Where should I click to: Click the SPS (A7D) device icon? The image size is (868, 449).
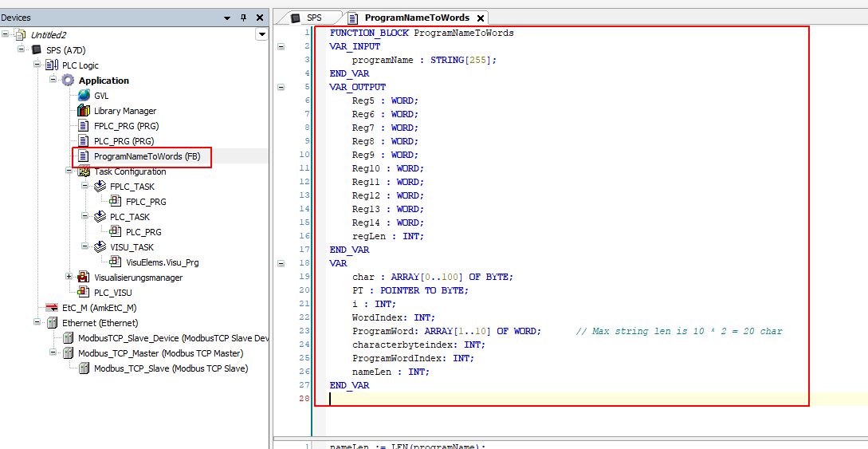[37, 49]
